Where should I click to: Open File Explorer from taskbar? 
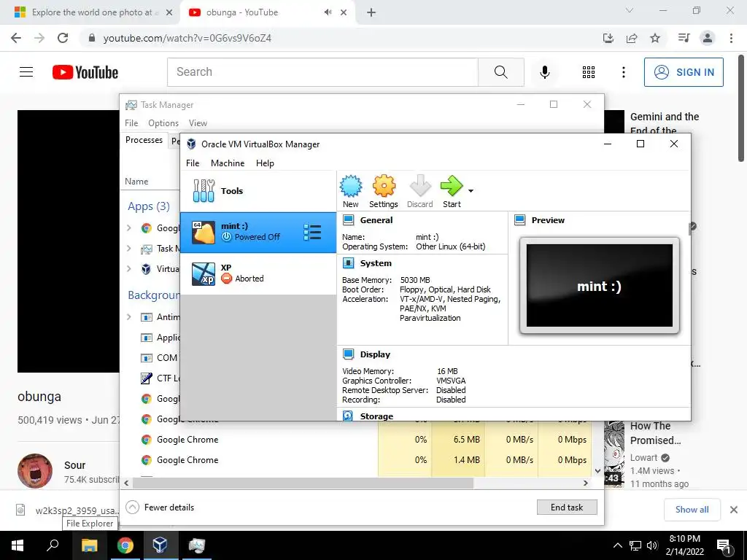click(89, 545)
